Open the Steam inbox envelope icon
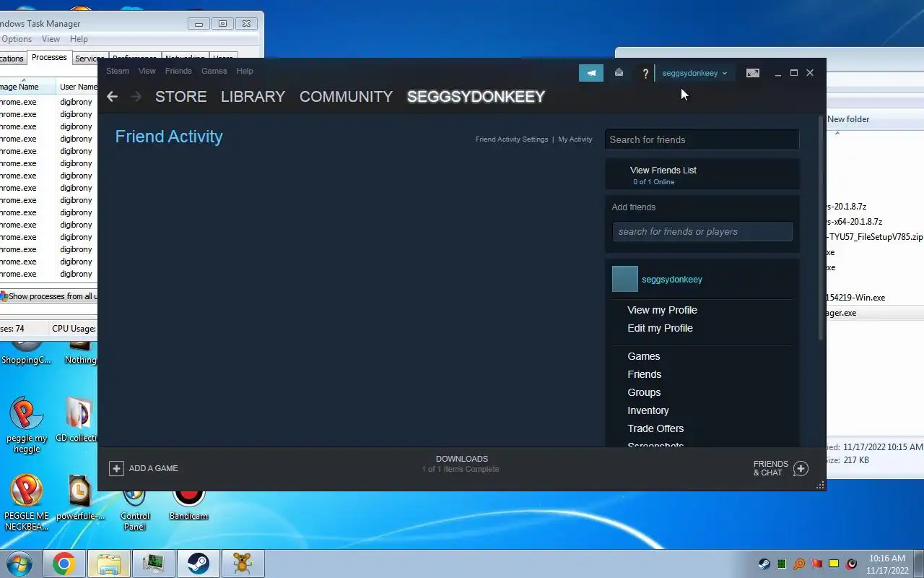The width and height of the screenshot is (924, 578). (x=619, y=73)
